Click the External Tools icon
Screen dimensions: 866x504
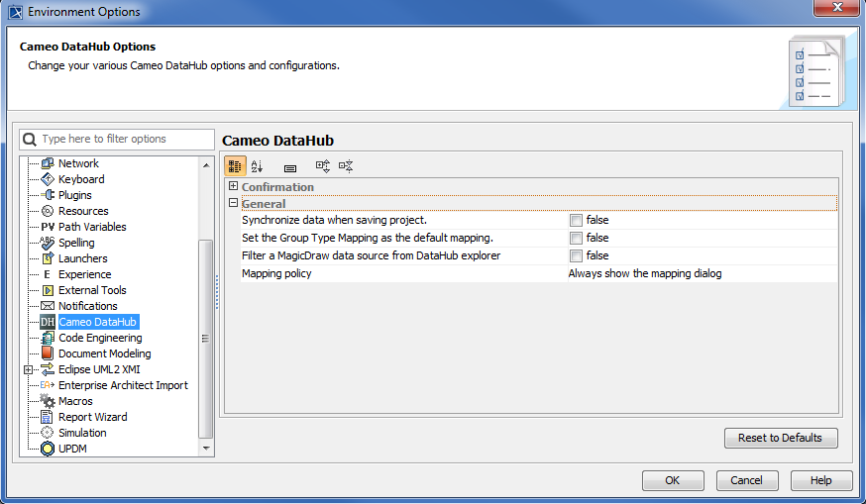tap(48, 290)
